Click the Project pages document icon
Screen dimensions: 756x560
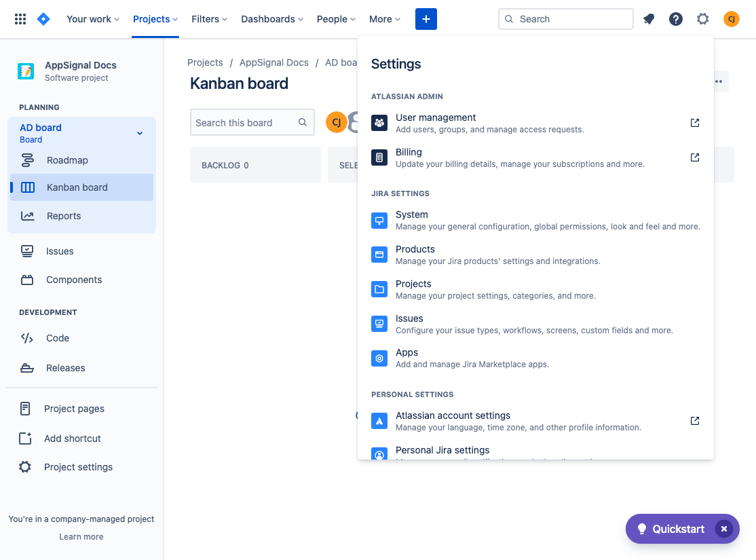tap(25, 409)
